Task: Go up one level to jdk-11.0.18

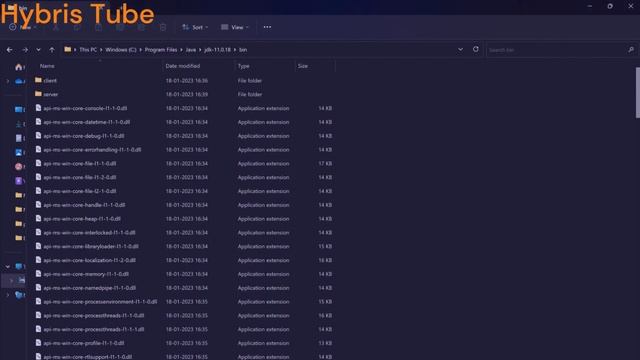Action: [x=52, y=50]
